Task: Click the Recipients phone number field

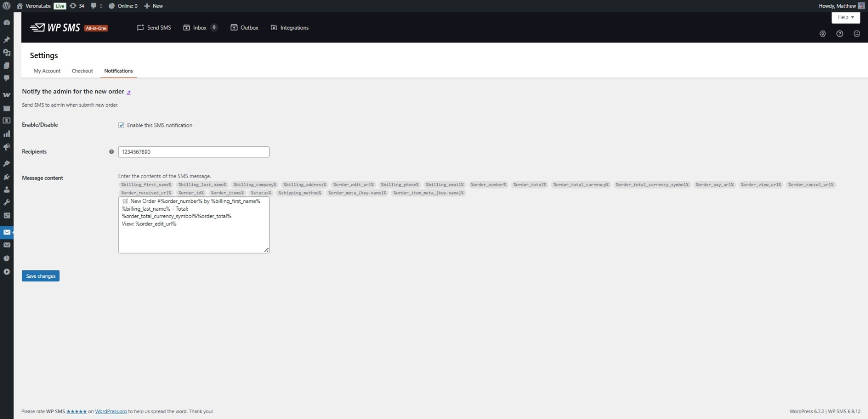Action: click(194, 152)
